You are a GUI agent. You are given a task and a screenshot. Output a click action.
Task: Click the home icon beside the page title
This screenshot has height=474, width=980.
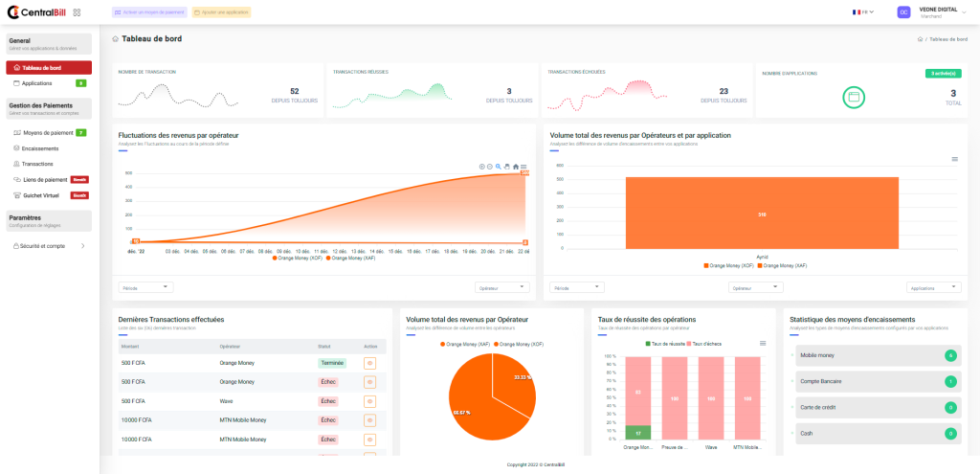pos(116,38)
